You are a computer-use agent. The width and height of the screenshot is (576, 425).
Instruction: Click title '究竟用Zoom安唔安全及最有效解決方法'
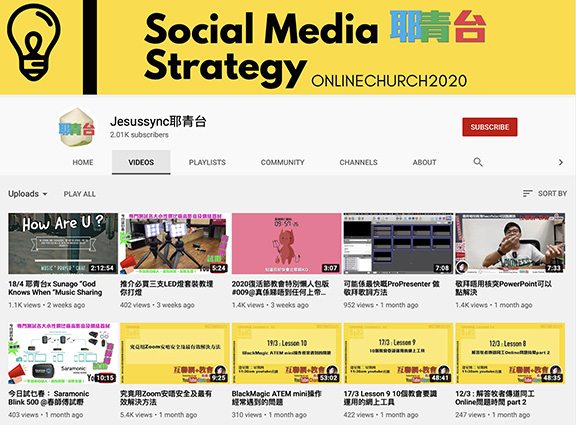click(166, 398)
